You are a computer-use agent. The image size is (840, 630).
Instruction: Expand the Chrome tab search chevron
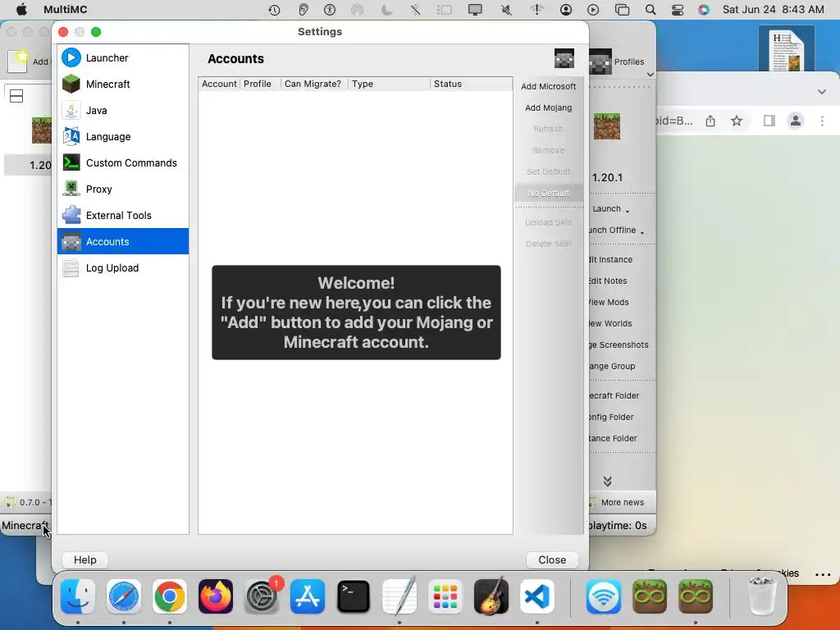tap(822, 92)
